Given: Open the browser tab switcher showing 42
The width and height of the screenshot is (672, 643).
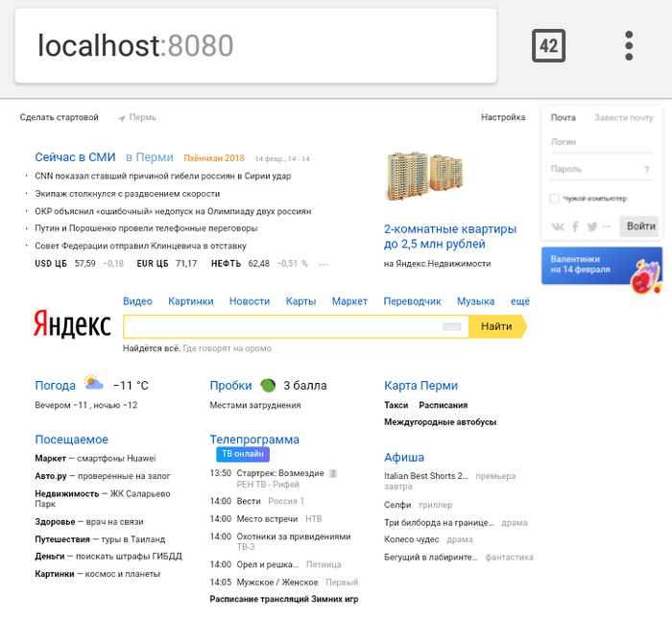Looking at the screenshot, I should [x=549, y=46].
